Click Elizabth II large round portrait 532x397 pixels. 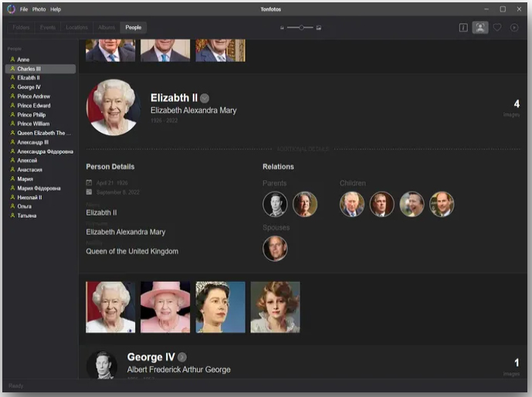point(114,107)
